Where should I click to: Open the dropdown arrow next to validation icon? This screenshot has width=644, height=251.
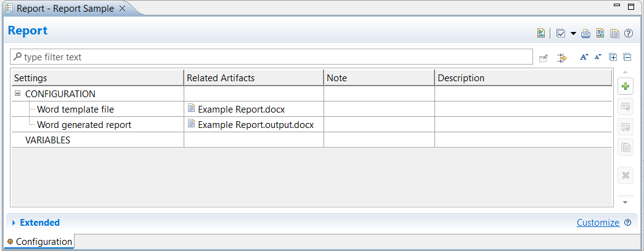click(x=573, y=33)
